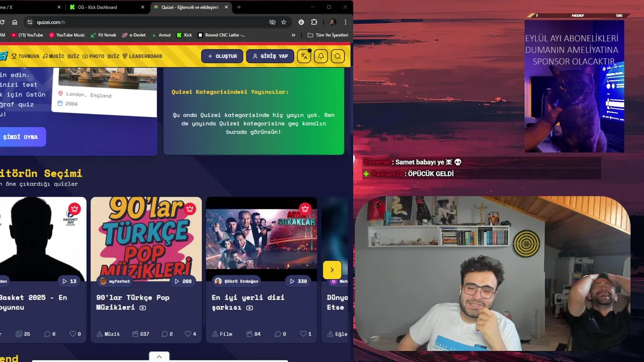Open the Extensions puzzle icon
644x362 pixels.
pos(314,22)
